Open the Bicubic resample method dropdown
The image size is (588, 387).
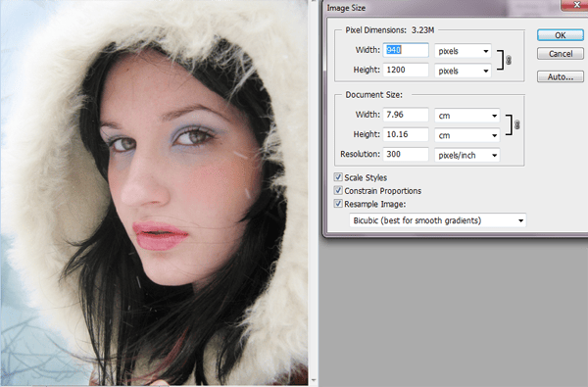438,220
